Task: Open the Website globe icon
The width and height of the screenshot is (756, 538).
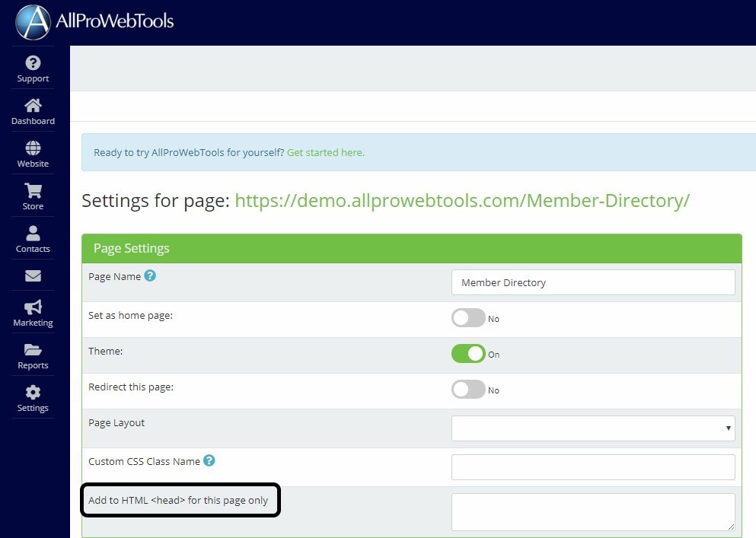Action: tap(33, 148)
